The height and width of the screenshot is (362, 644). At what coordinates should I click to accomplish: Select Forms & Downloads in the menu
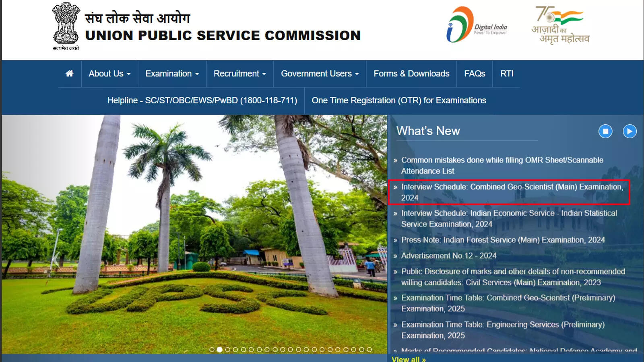point(411,74)
